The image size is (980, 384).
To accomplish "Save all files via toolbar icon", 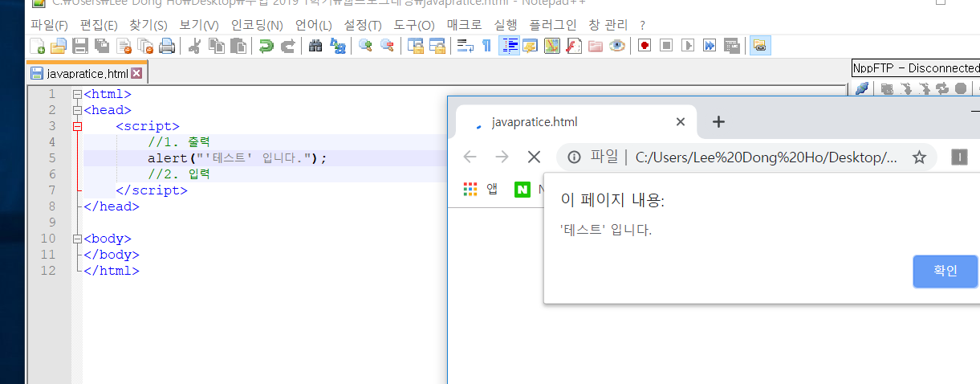I will 102,46.
